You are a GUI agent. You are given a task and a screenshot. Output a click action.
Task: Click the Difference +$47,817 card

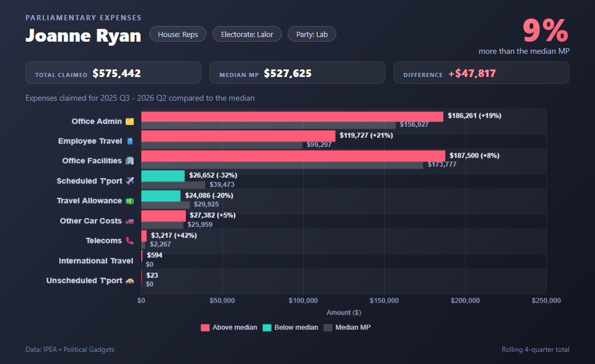coord(481,73)
